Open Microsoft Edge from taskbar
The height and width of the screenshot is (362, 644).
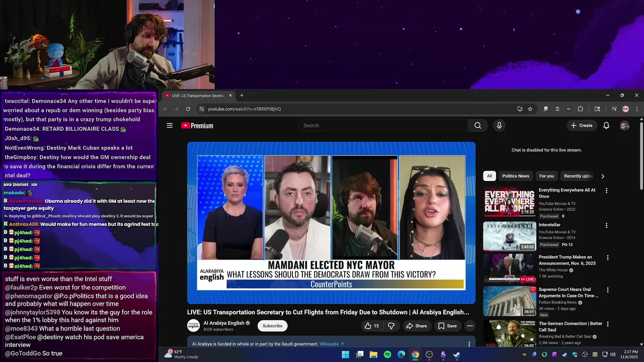[401, 354]
